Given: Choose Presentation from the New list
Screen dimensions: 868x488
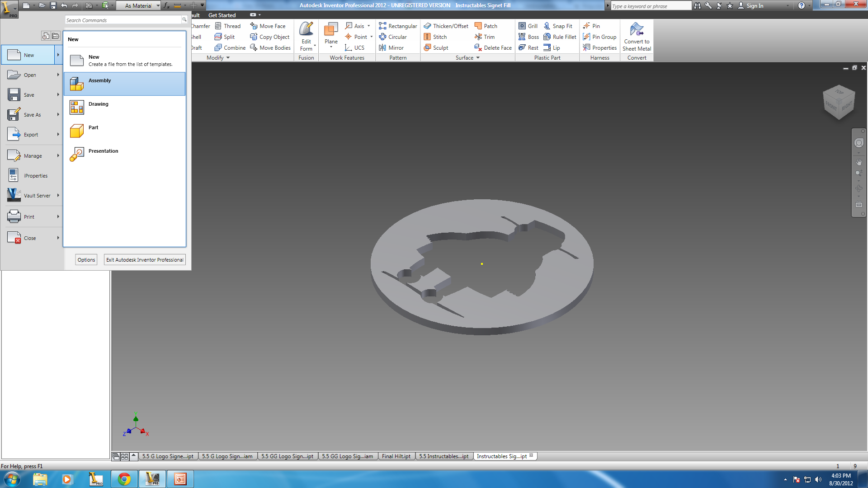Looking at the screenshot, I should point(124,154).
